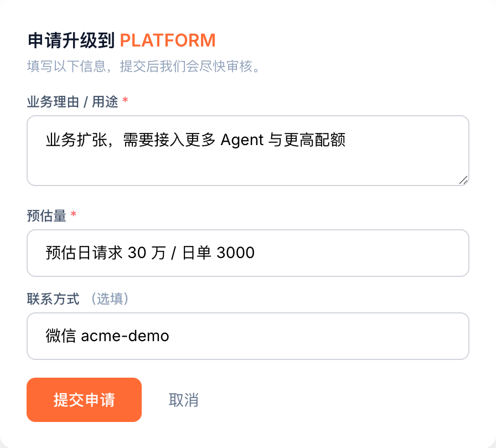Viewport: 496px width, 448px height.
Task: Focus the 业务理由 / 用途 textarea
Action: (x=247, y=151)
